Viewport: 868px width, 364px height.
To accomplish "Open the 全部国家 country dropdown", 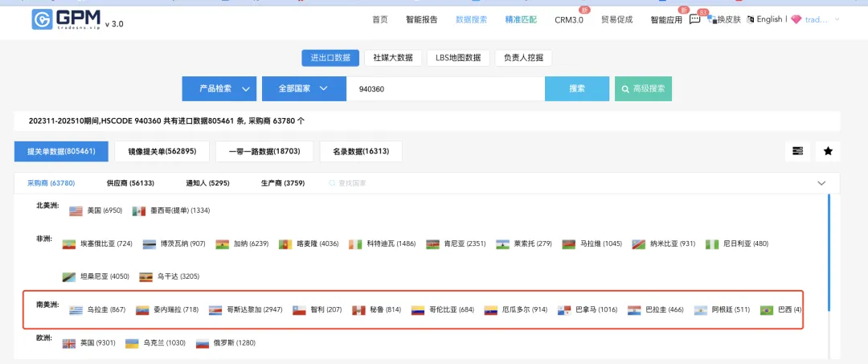I will pyautogui.click(x=301, y=88).
